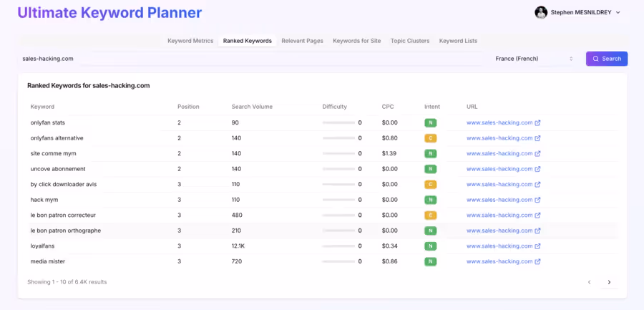Click the 12.1K search volume value
644x310 pixels.
238,246
